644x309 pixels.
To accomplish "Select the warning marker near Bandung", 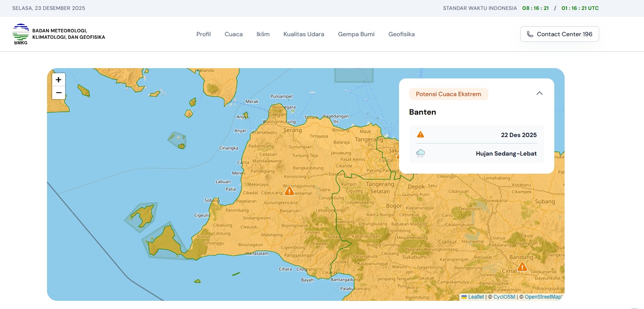I will tap(522, 267).
